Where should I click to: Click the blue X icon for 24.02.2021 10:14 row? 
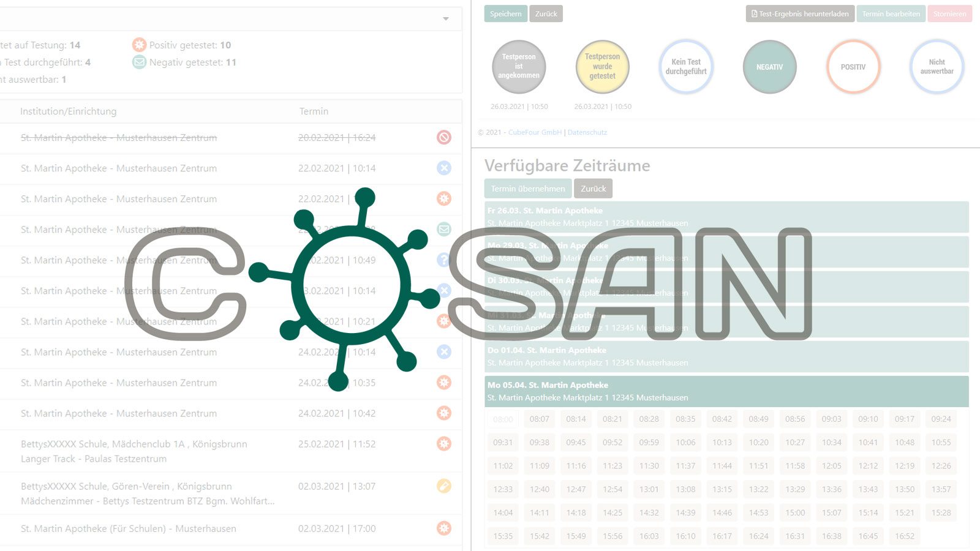[444, 352]
